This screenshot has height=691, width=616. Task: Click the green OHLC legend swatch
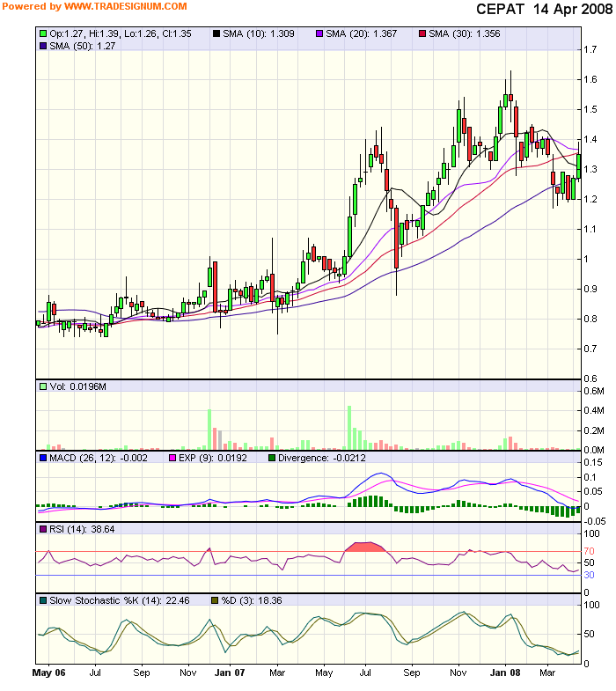43,33
